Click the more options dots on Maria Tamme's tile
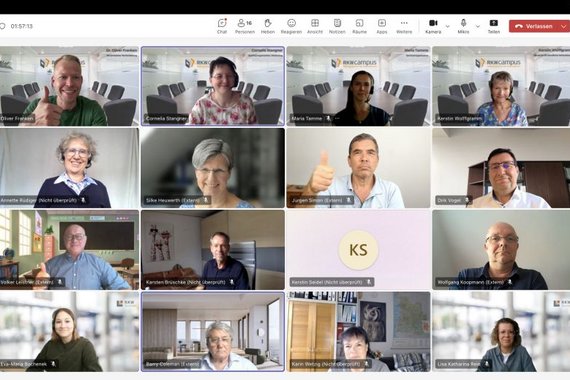The image size is (570, 380). pyautogui.click(x=337, y=119)
